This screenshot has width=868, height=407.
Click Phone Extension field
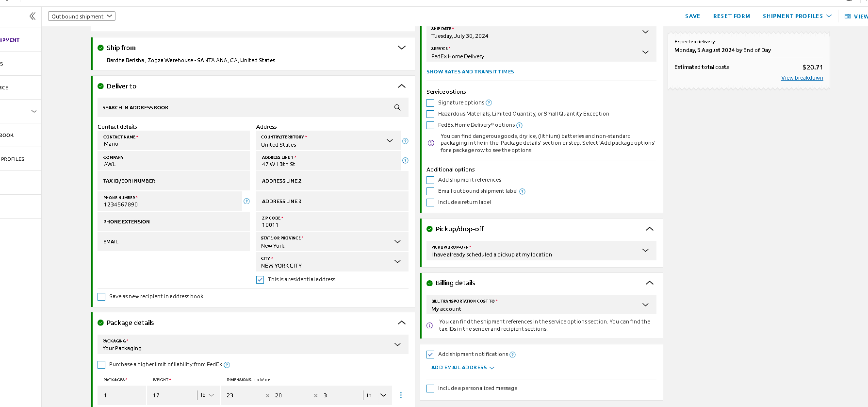[x=174, y=221]
